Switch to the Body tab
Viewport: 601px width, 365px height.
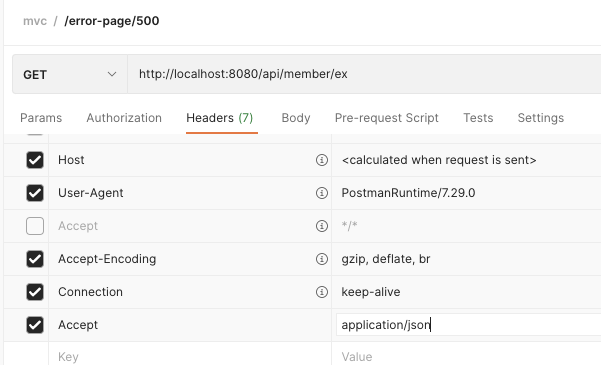click(x=296, y=118)
